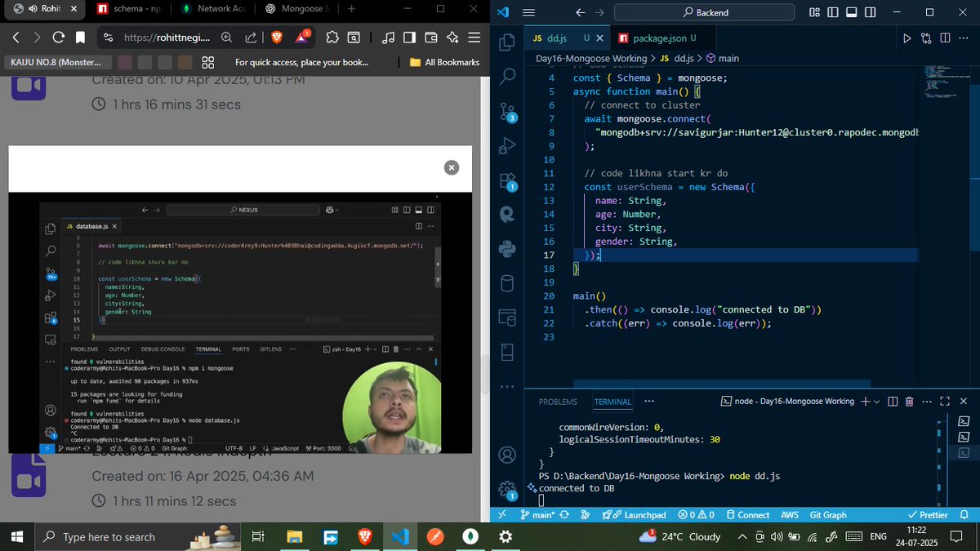The height and width of the screenshot is (551, 980).
Task: Switch to the PROBLEMS panel tab
Action: 558,402
